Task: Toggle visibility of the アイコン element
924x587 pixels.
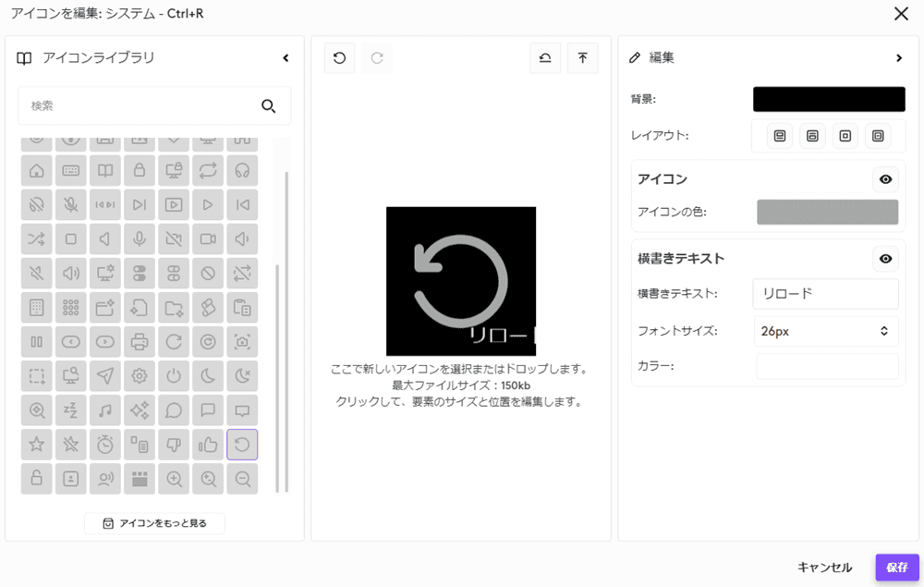Action: pyautogui.click(x=885, y=179)
